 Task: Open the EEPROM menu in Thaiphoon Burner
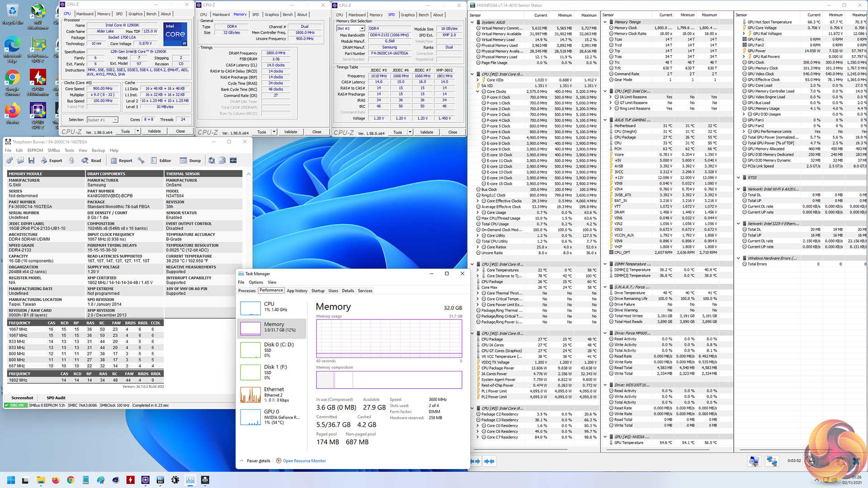pos(35,150)
